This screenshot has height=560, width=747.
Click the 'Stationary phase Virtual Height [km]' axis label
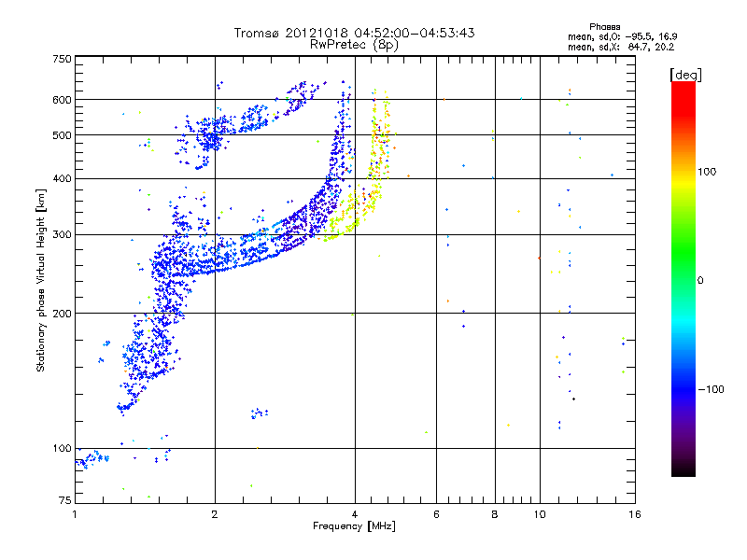point(41,280)
